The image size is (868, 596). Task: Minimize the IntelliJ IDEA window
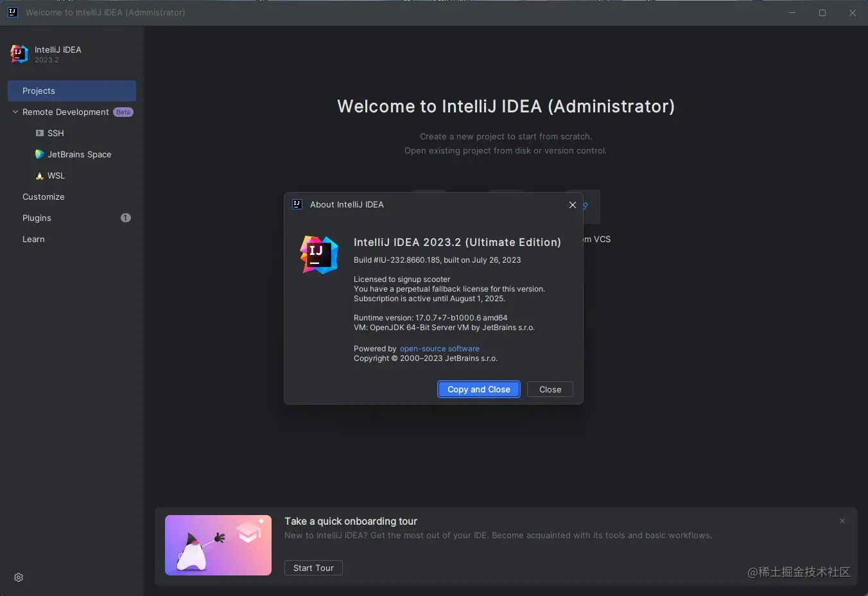coord(792,13)
